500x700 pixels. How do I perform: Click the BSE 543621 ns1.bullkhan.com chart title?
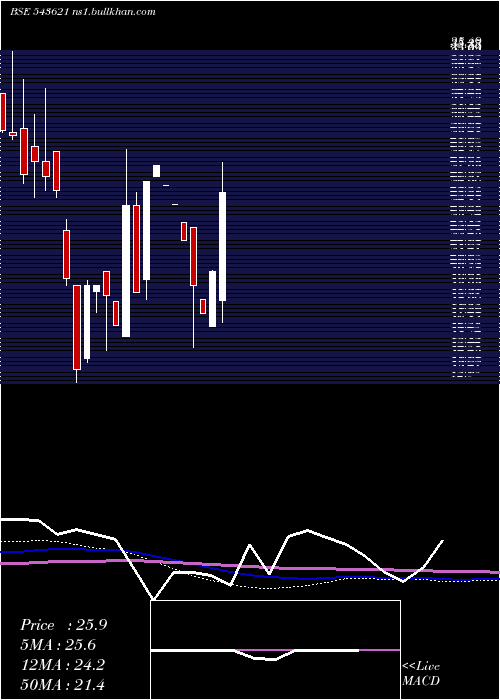coord(83,12)
